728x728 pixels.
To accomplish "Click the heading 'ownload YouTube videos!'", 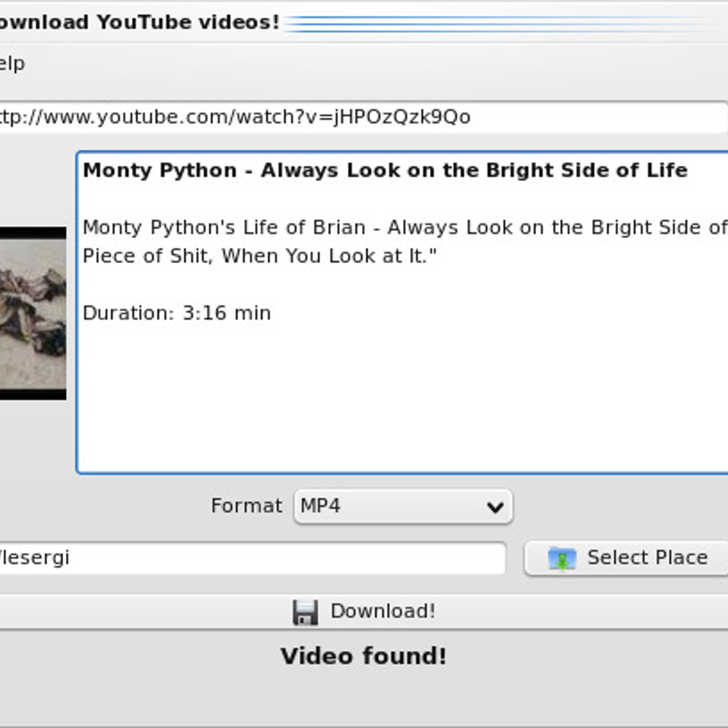I will (140, 22).
